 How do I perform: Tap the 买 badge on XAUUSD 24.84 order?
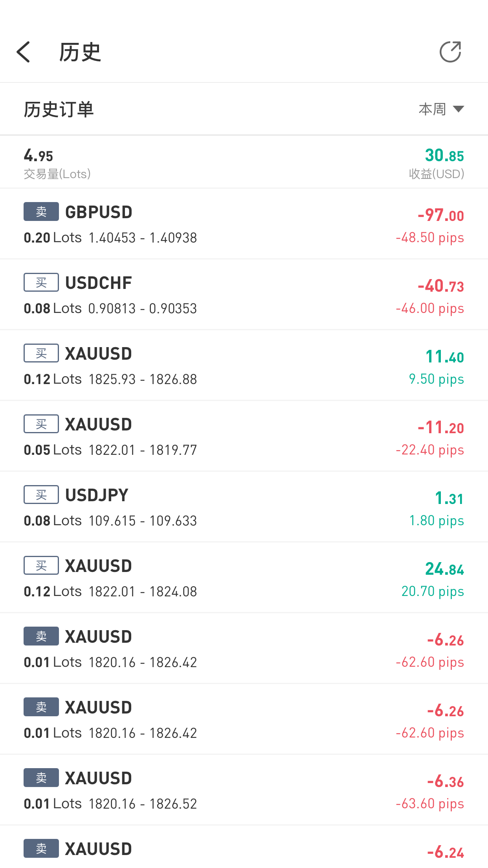coord(41,565)
